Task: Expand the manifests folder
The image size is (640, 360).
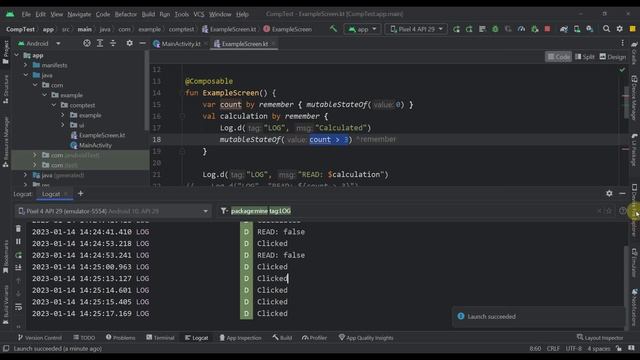Action: click(26, 65)
